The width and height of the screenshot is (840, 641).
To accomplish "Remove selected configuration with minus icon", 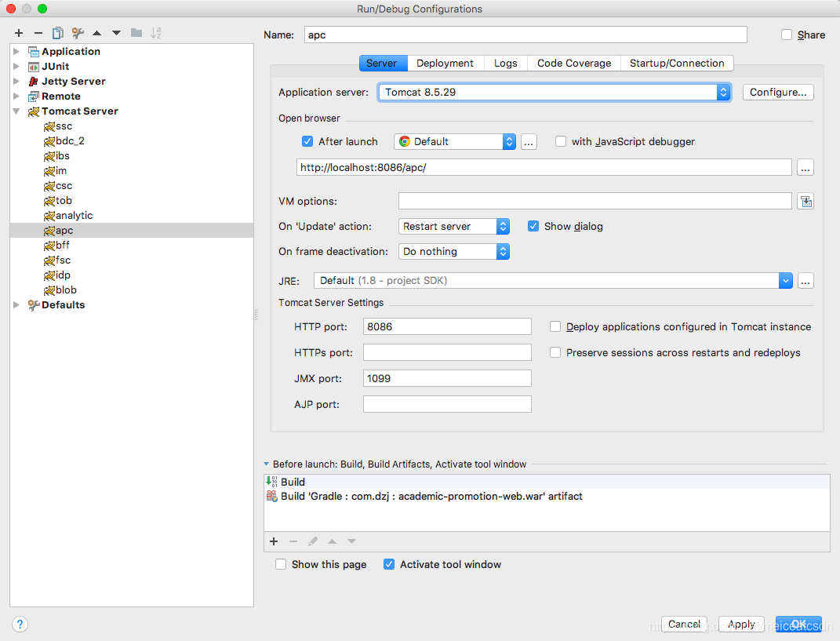I will coord(38,33).
